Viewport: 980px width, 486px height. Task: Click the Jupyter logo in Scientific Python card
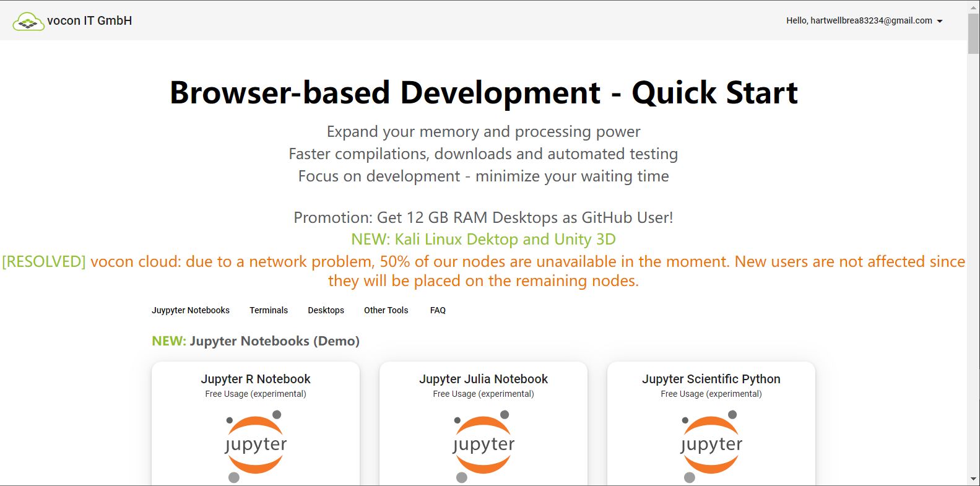711,446
